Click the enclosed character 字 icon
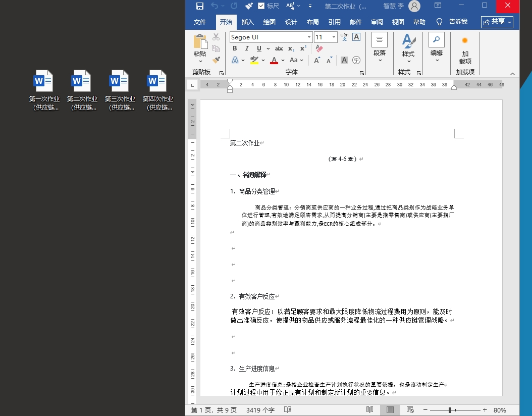 356,60
